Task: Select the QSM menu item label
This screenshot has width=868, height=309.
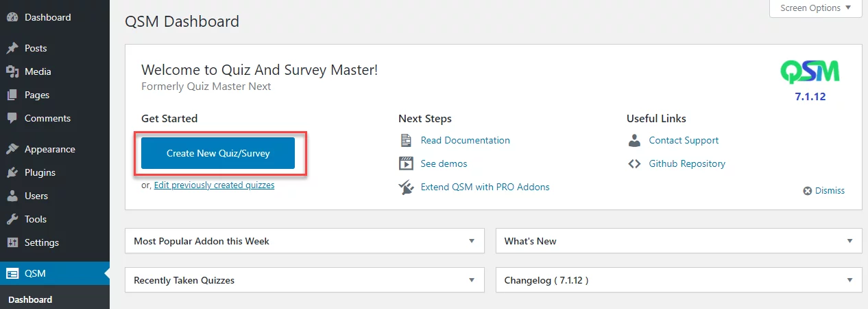Action: [x=35, y=273]
